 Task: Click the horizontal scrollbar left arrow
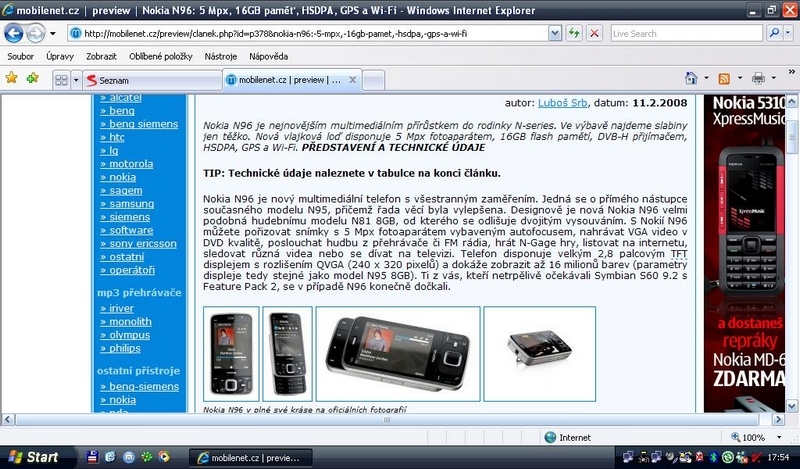[7, 419]
